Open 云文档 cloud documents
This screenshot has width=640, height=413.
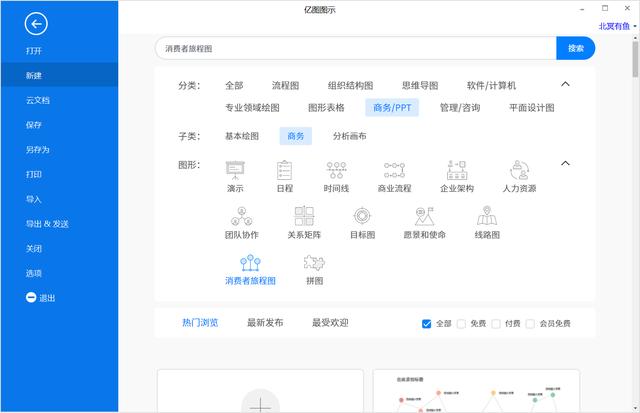[x=60, y=100]
